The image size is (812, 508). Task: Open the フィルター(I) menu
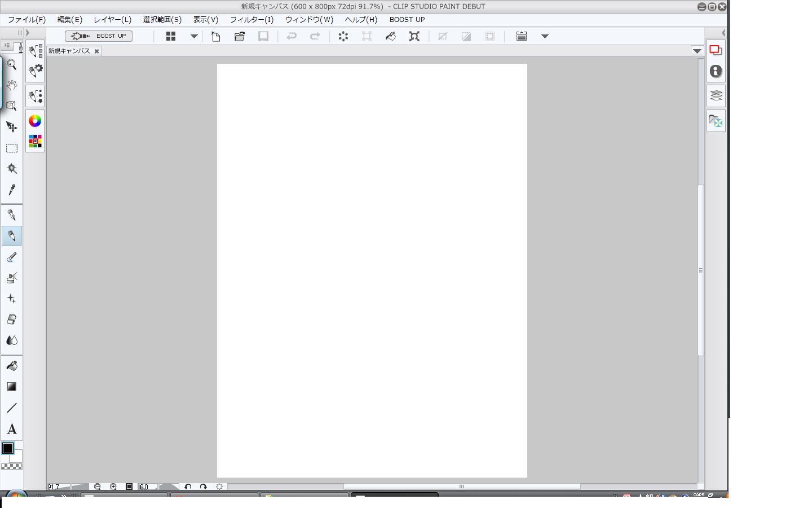pos(251,19)
